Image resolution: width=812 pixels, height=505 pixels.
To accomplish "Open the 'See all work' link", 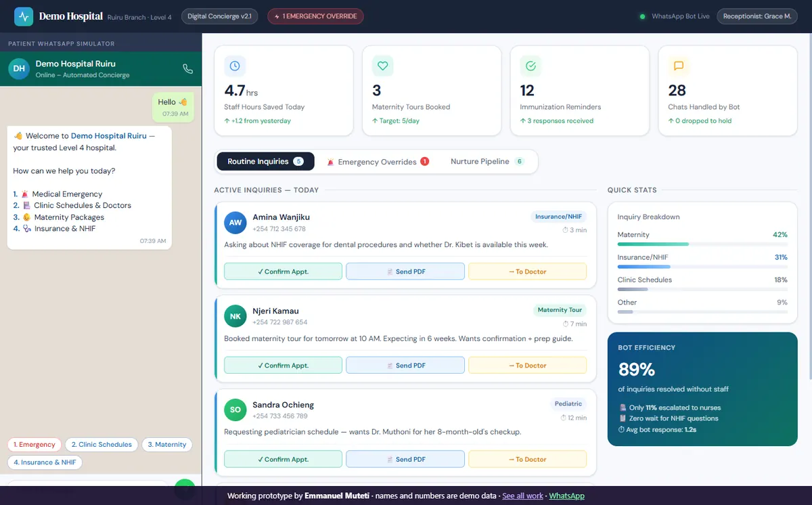I will coord(522,496).
